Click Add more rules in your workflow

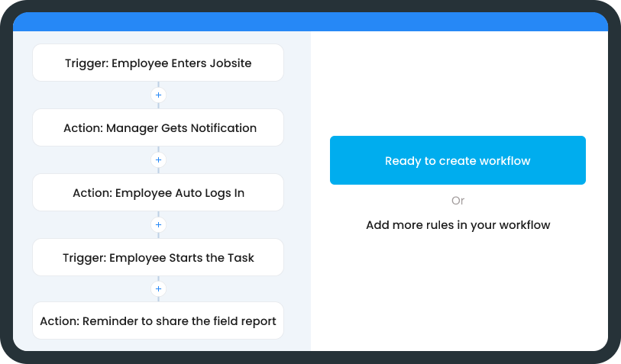click(458, 225)
